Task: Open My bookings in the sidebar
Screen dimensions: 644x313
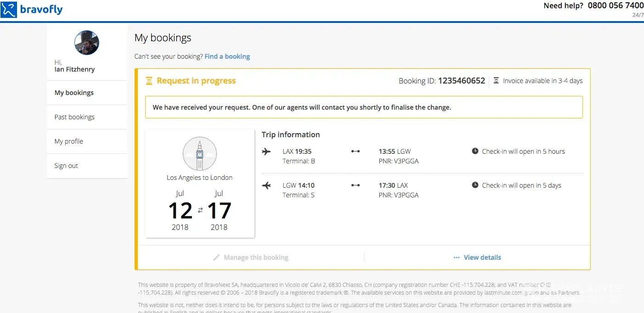Action: [74, 93]
